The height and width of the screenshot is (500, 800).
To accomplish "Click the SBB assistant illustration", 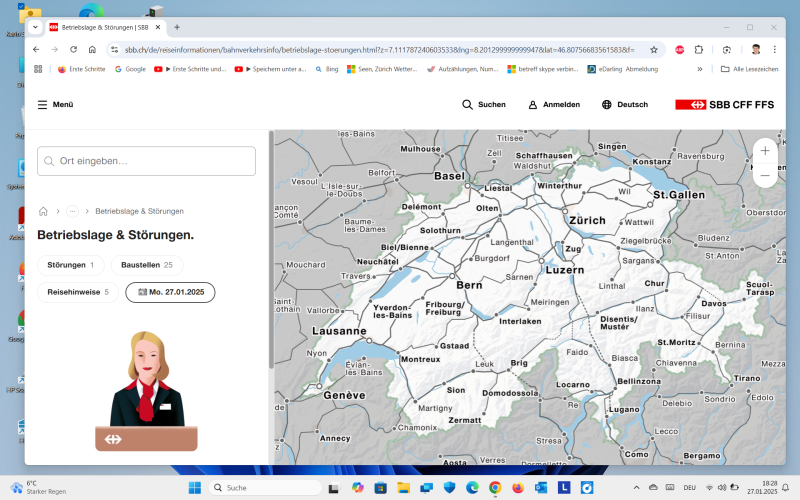I will tap(146, 390).
